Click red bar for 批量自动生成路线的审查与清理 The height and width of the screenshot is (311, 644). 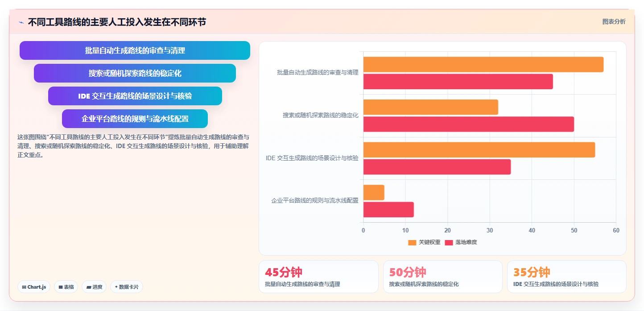coord(458,81)
